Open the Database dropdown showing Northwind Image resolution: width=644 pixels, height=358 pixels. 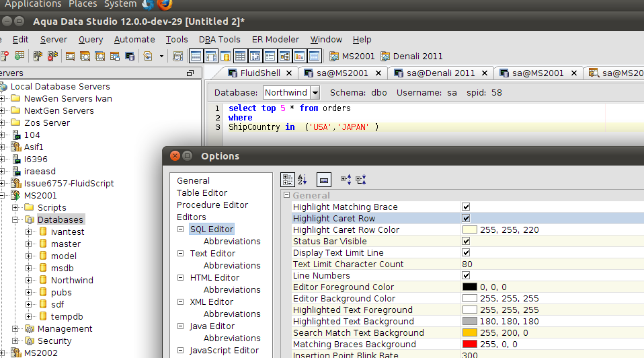coord(315,93)
